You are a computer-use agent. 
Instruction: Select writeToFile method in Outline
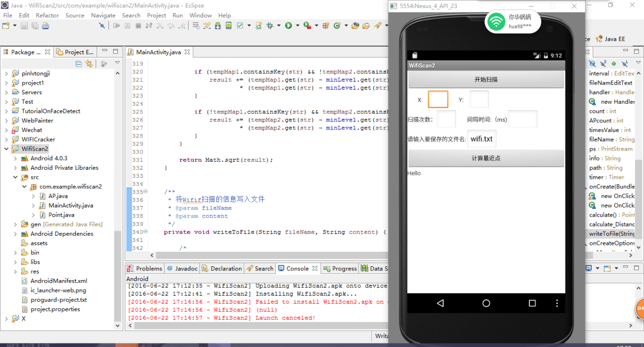[x=612, y=234]
